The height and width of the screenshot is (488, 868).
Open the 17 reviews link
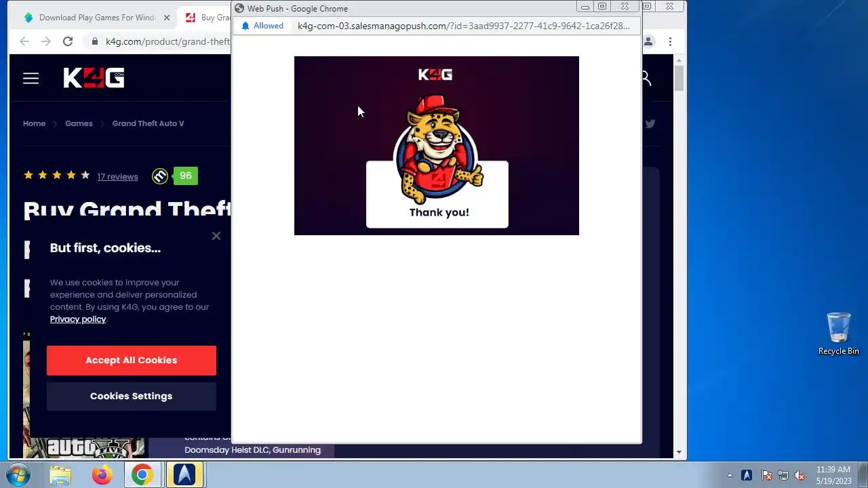point(117,176)
